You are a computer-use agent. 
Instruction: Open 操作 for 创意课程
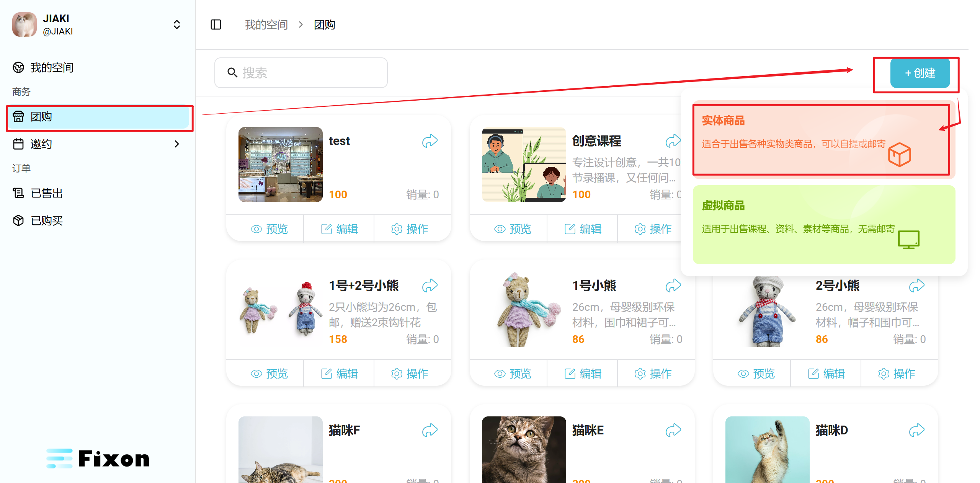point(653,229)
